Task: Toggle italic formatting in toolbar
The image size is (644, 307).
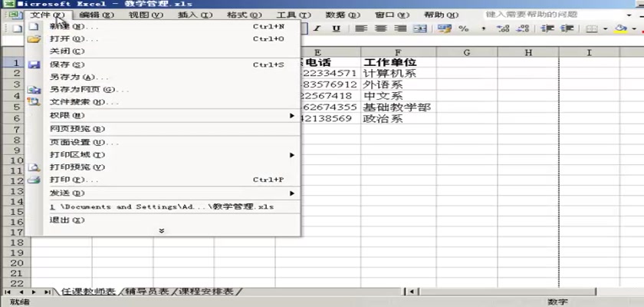Action: [x=317, y=28]
